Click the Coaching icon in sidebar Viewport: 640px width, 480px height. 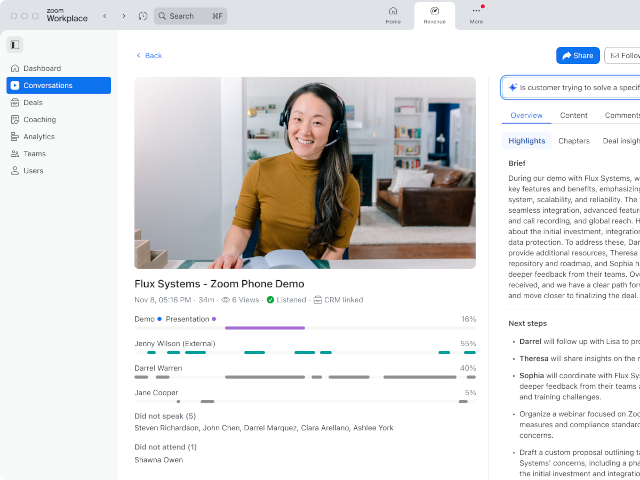coord(15,120)
